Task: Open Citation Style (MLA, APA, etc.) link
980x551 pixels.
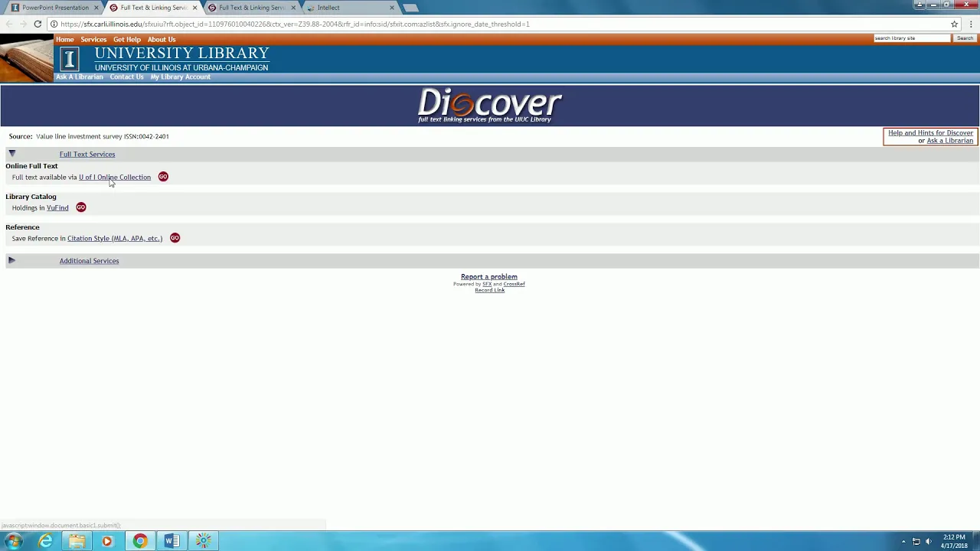Action: (115, 239)
